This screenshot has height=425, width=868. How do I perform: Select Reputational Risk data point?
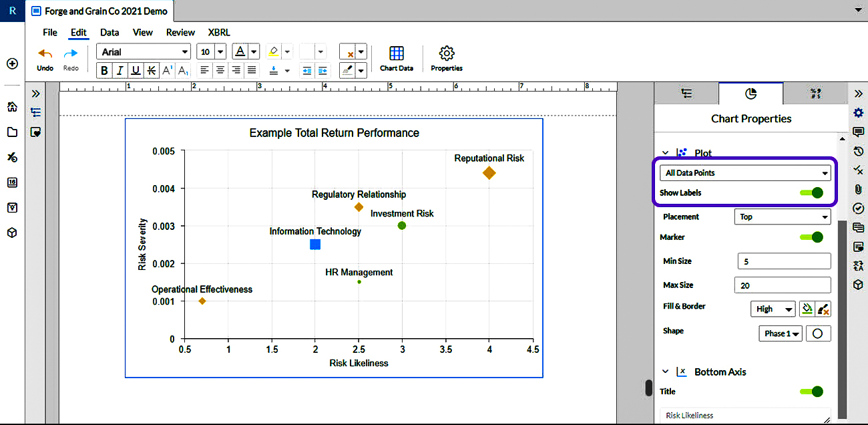[x=489, y=173]
